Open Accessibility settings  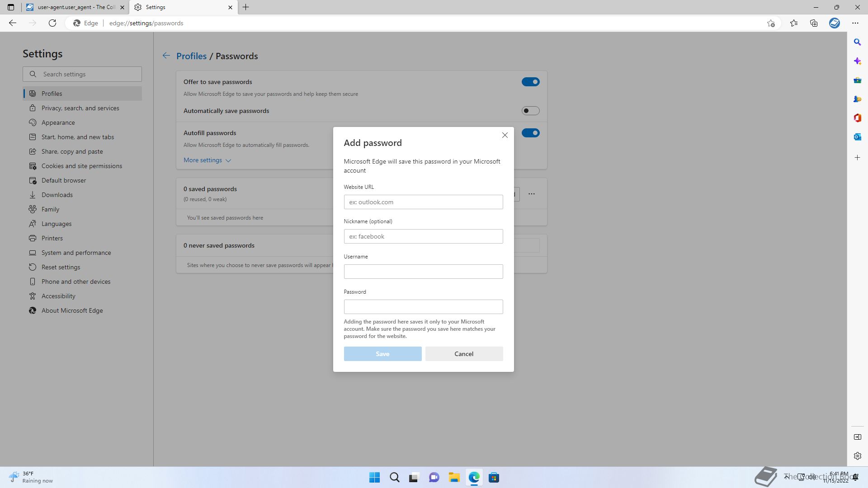[x=82, y=296]
